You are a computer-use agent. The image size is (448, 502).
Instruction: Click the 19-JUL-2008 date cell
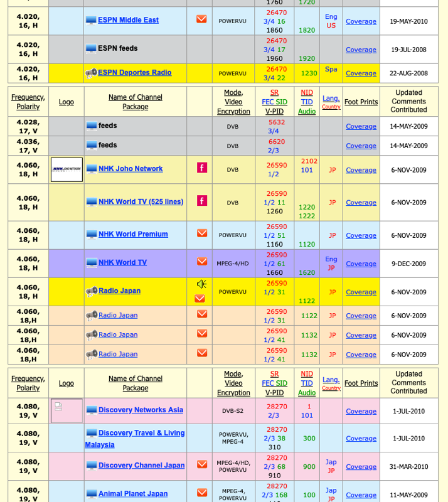(408, 50)
